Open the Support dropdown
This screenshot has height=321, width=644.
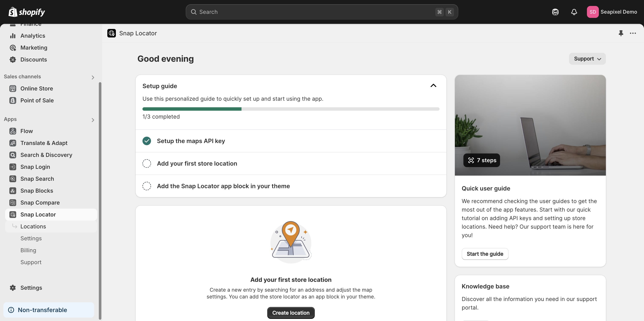587,59
